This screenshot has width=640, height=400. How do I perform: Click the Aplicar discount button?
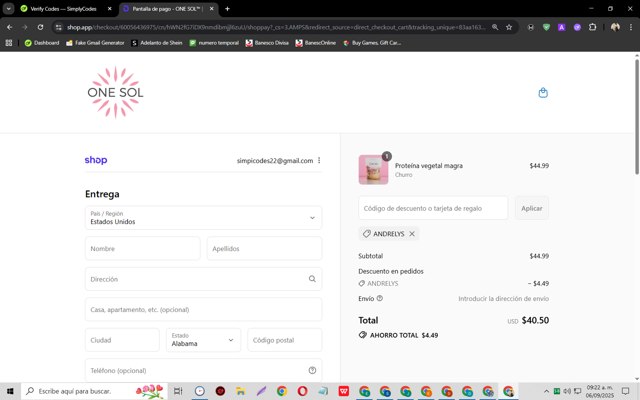531,208
